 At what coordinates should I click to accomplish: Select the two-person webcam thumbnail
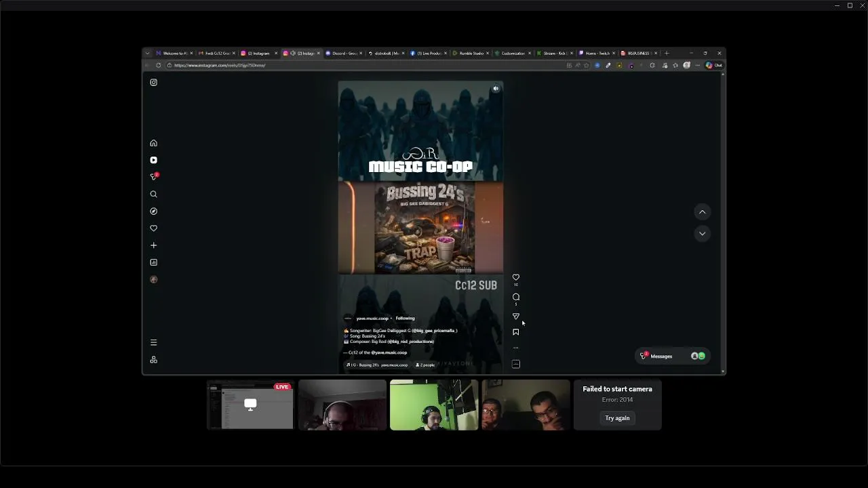coord(526,405)
